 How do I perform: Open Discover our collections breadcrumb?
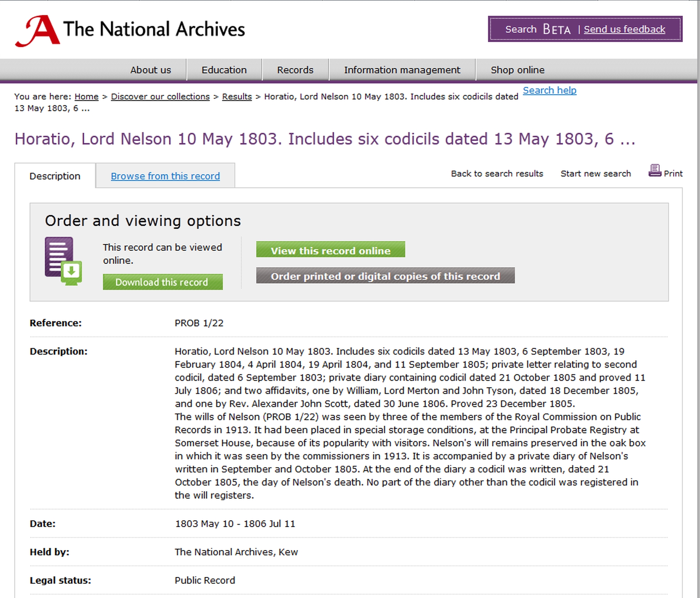point(160,97)
